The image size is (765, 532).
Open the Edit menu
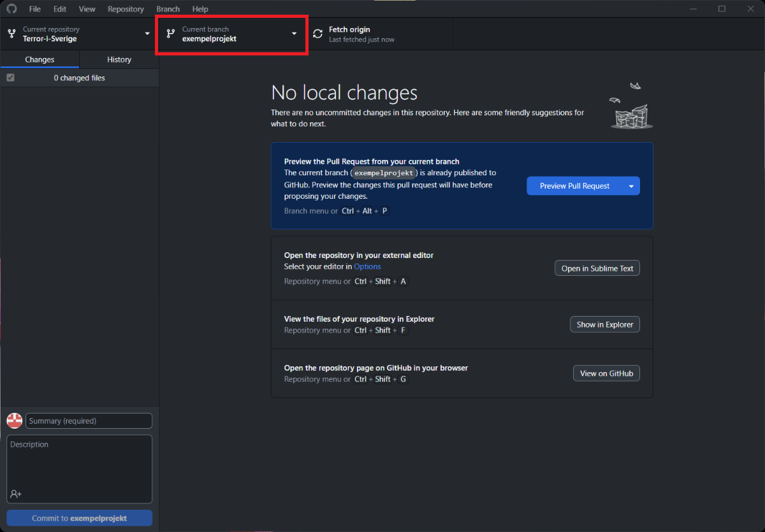(x=60, y=9)
